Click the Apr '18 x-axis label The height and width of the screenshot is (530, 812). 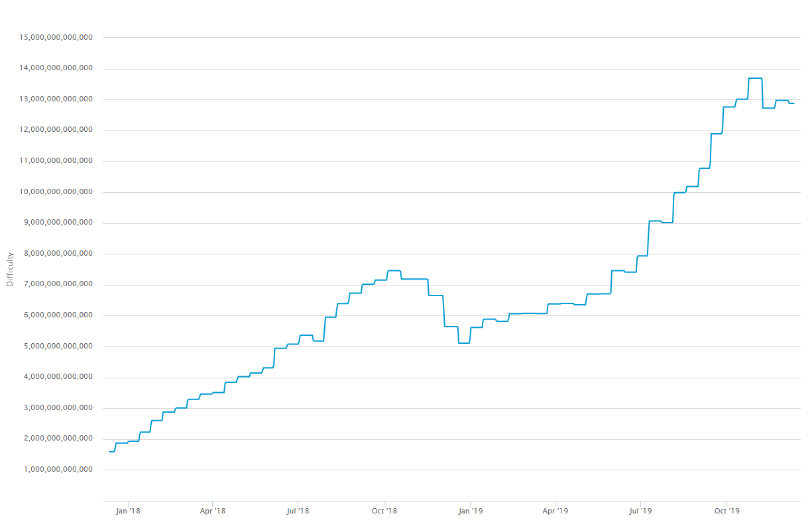pyautogui.click(x=212, y=511)
